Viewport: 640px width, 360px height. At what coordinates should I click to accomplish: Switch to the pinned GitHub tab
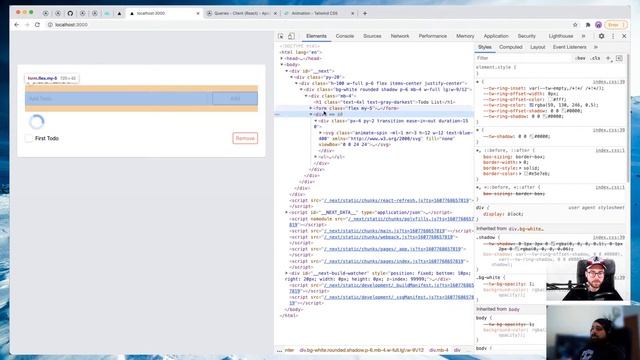pyautogui.click(x=70, y=13)
